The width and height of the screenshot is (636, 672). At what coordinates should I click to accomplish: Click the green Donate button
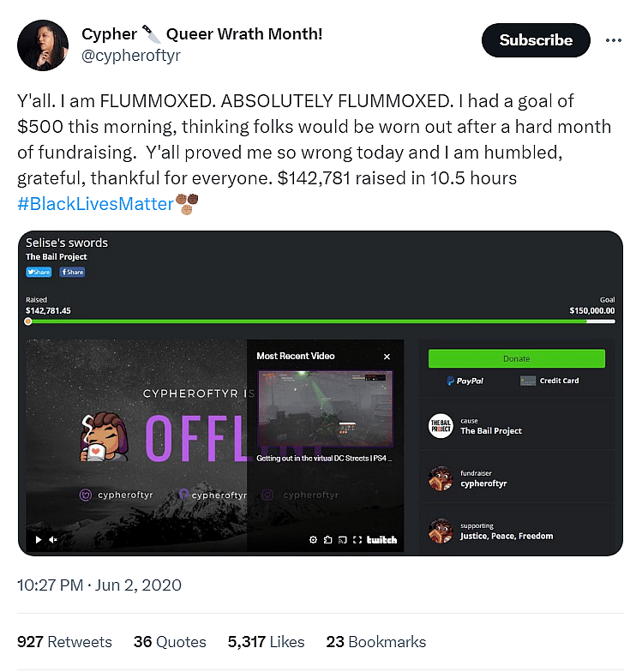(x=516, y=358)
